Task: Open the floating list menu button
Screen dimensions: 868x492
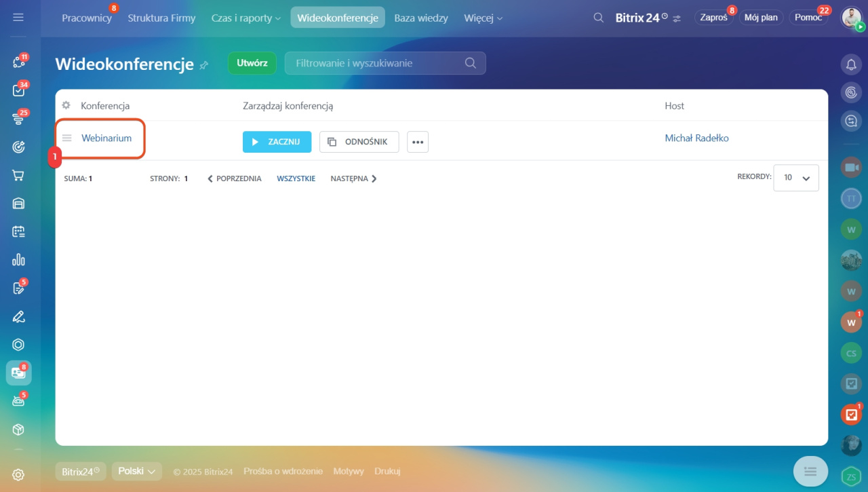Action: [x=810, y=471]
